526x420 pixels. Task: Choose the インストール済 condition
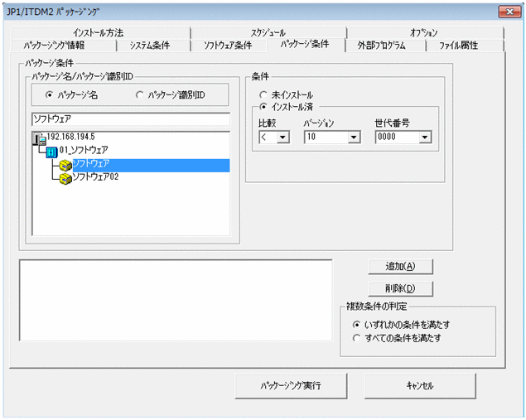(263, 107)
